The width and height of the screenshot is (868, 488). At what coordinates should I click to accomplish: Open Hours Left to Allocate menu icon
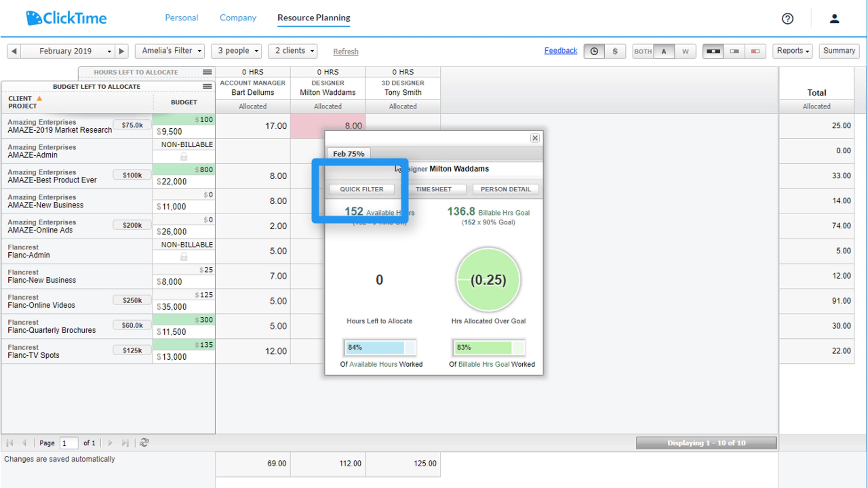pos(207,72)
